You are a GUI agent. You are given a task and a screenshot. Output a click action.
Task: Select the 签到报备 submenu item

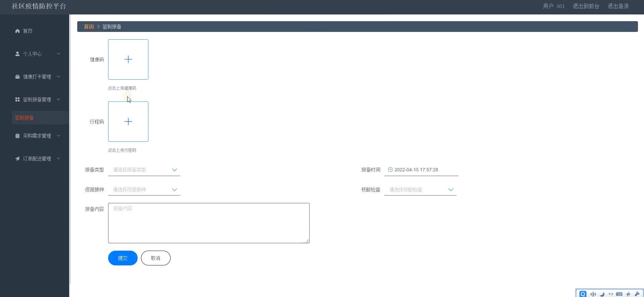pos(40,118)
